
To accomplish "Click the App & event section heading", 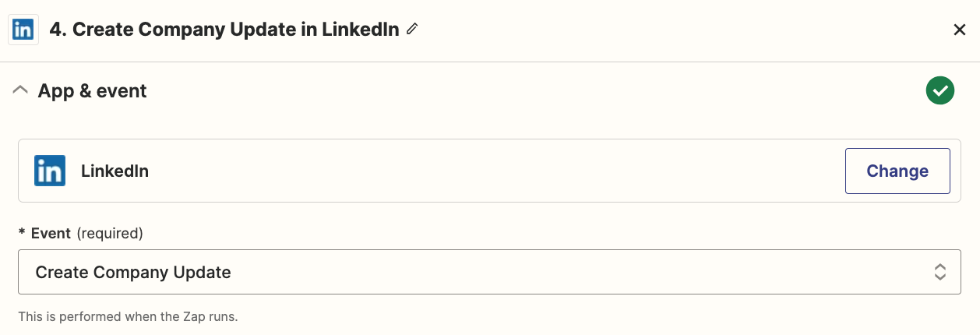I will [x=93, y=90].
